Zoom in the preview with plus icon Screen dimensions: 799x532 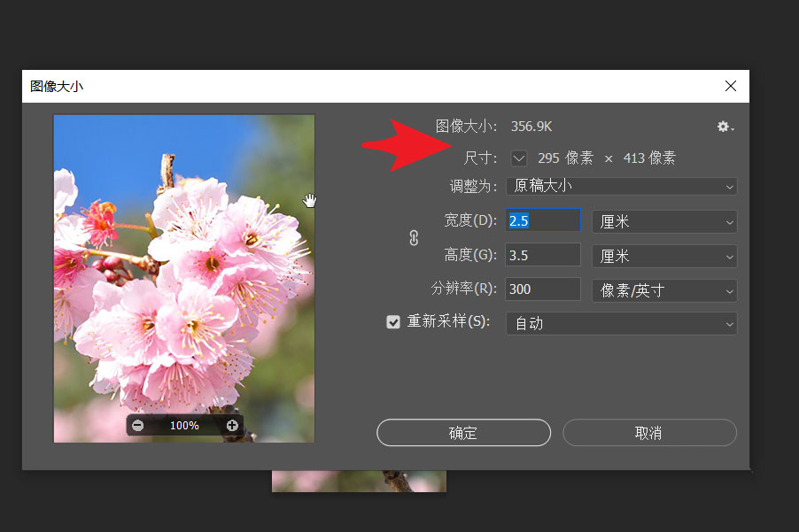pos(232,425)
